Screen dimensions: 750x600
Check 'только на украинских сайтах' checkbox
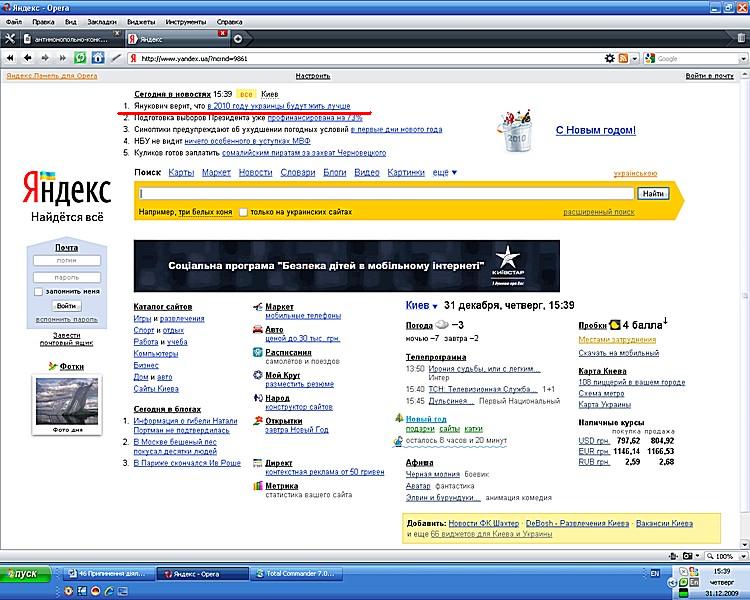[x=244, y=212]
